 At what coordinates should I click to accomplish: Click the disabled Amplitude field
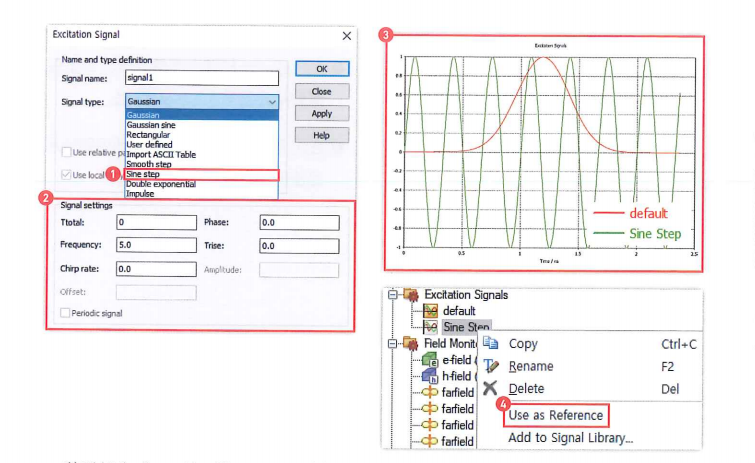click(299, 270)
